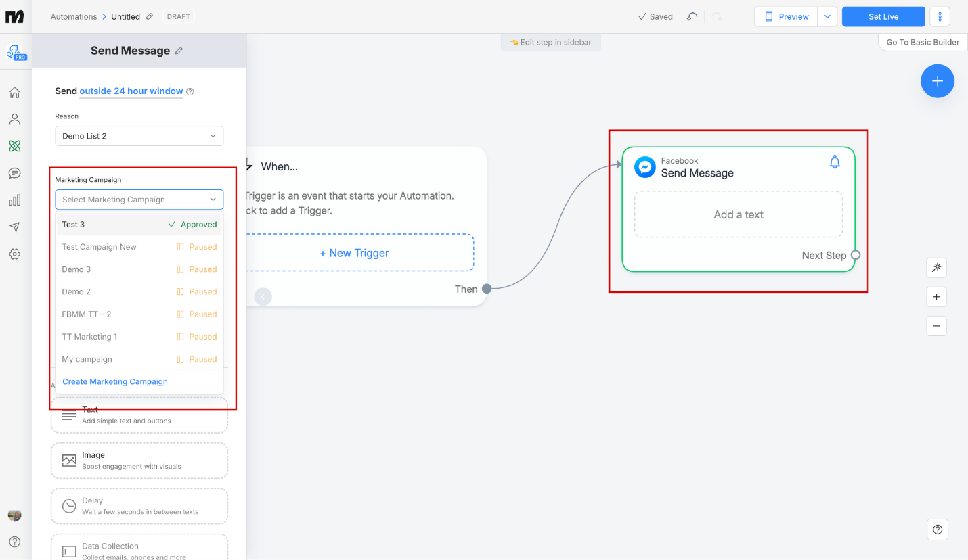Screen dimensions: 968x560
Task: Open the Broadcasting paper plane icon
Action: 14,227
